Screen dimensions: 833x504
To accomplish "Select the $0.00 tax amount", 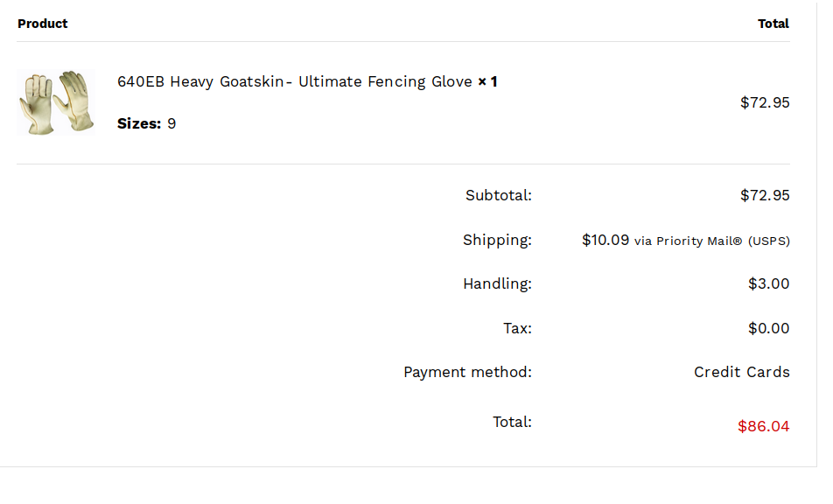I will tap(769, 328).
